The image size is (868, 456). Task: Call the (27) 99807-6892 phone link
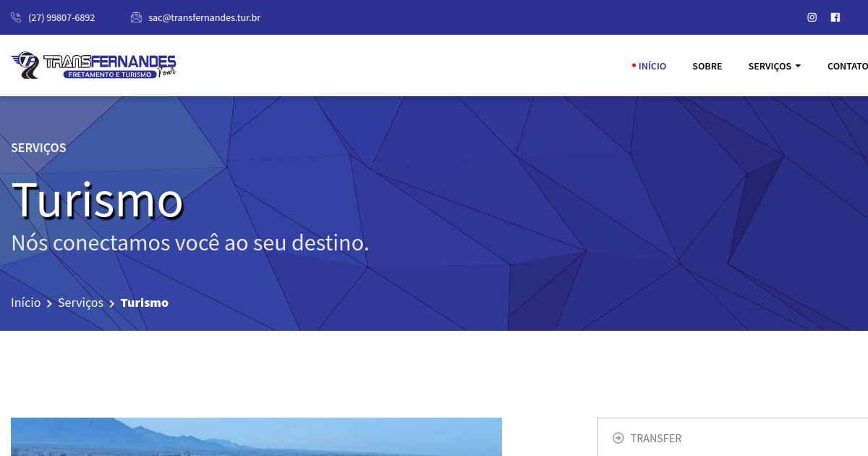point(61,17)
